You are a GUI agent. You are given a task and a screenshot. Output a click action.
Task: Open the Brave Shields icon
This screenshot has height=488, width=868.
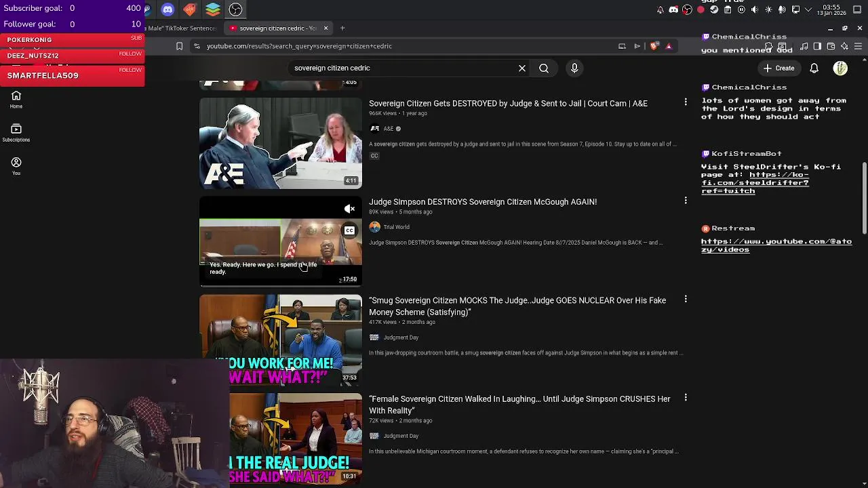pos(654,46)
